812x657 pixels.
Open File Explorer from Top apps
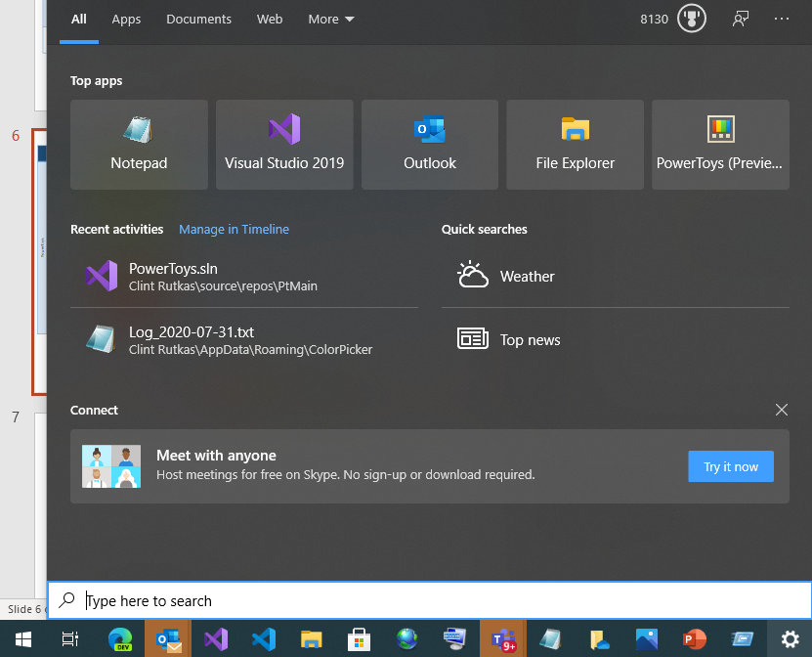pyautogui.click(x=575, y=144)
